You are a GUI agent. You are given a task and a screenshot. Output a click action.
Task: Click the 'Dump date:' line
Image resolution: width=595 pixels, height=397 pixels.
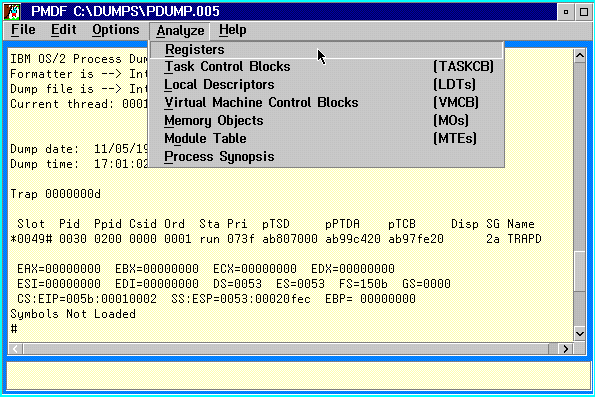[79, 149]
